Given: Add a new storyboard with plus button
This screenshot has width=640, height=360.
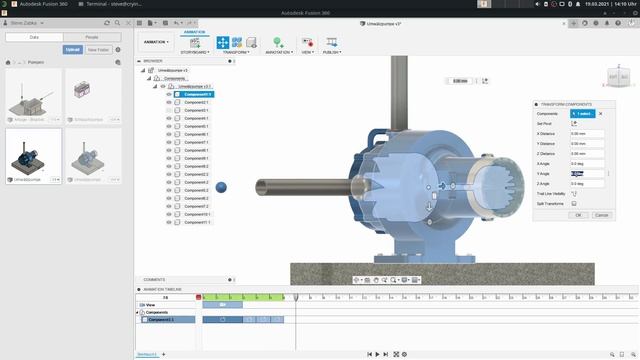Looking at the screenshot, I should pos(164,354).
